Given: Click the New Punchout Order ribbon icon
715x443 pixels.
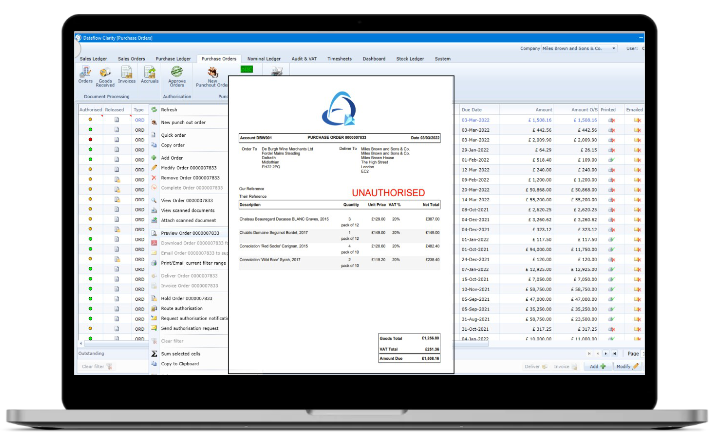Looking at the screenshot, I should coord(212,77).
